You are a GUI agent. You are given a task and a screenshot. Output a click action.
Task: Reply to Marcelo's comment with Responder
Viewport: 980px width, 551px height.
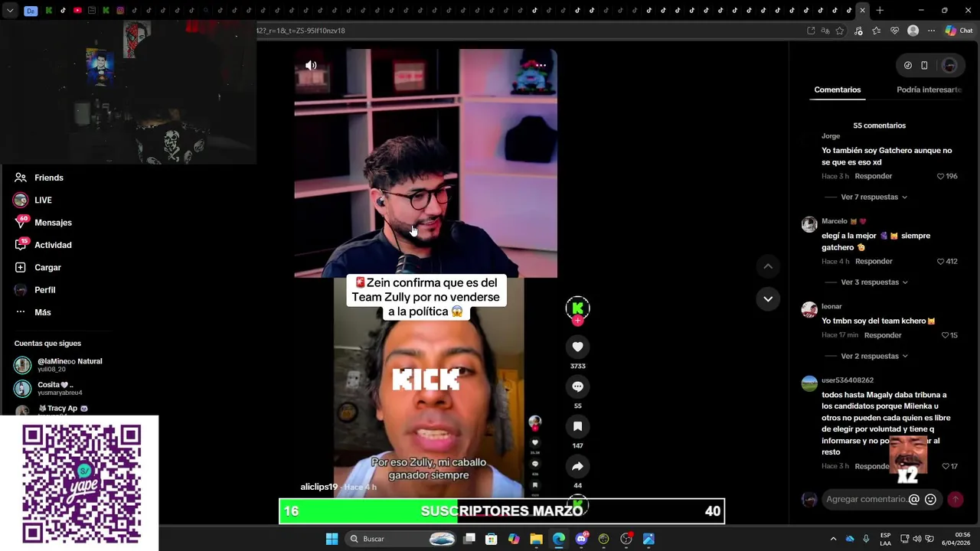tap(874, 262)
